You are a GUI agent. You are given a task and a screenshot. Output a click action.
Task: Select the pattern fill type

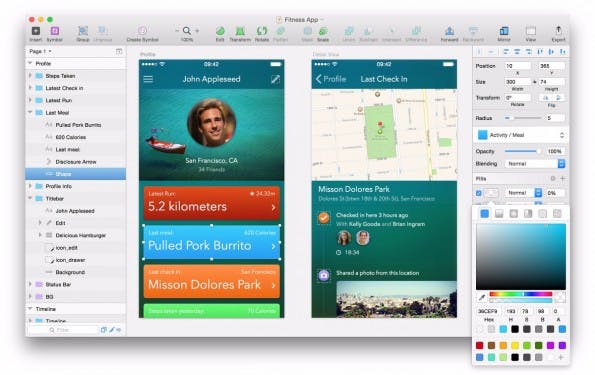pos(543,214)
